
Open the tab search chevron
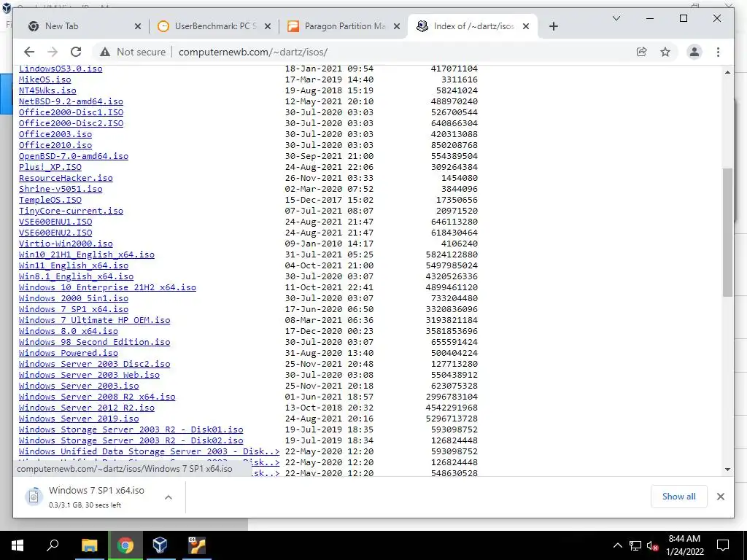(616, 18)
